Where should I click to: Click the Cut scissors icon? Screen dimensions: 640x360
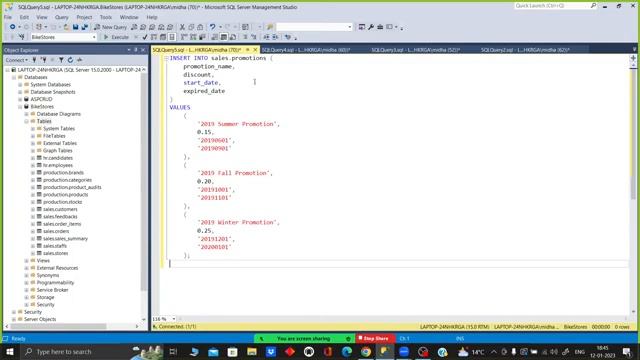coord(182,27)
